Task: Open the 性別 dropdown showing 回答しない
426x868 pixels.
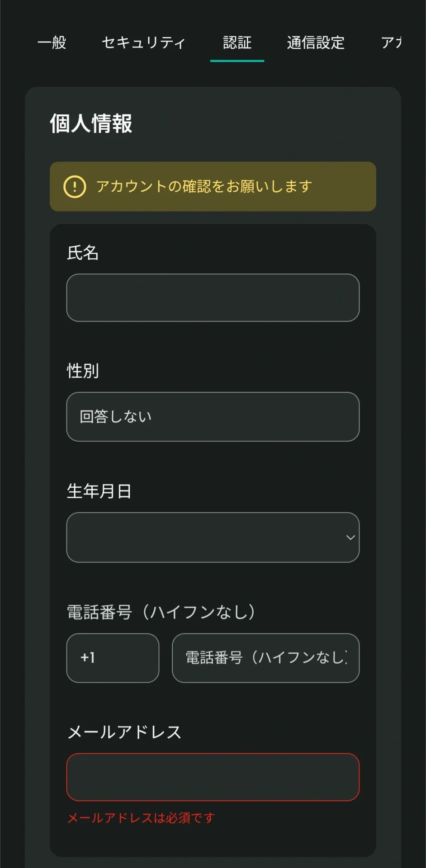Action: point(213,416)
